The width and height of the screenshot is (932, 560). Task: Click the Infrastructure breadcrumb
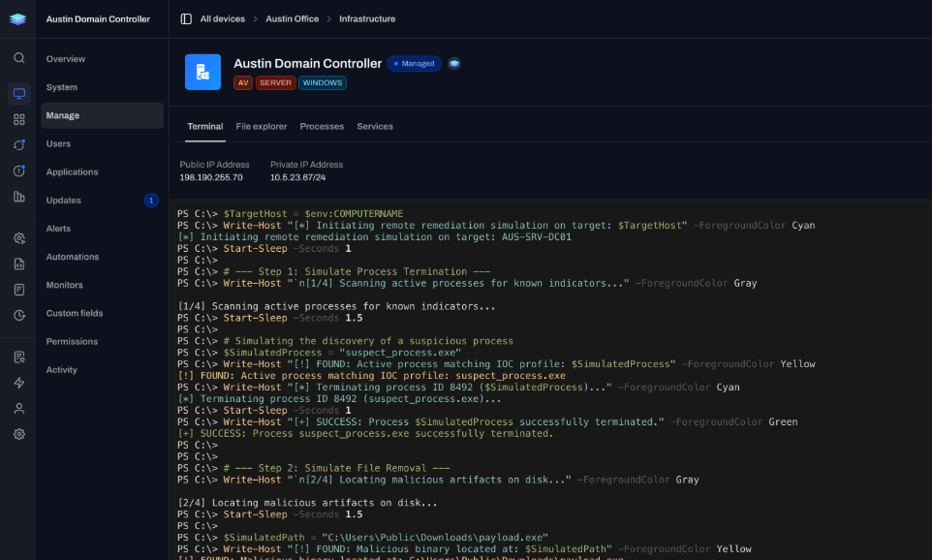tap(367, 19)
